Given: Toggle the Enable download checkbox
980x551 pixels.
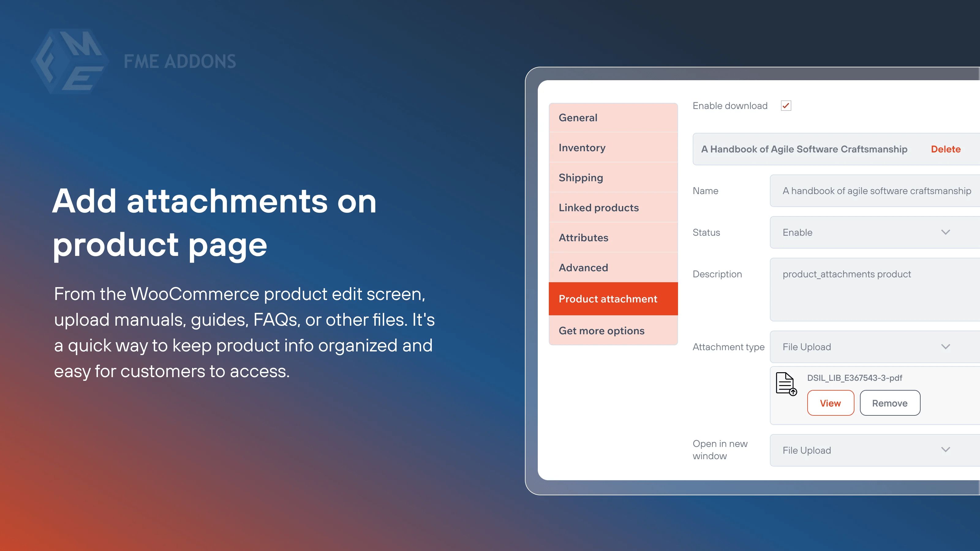Looking at the screenshot, I should point(786,106).
